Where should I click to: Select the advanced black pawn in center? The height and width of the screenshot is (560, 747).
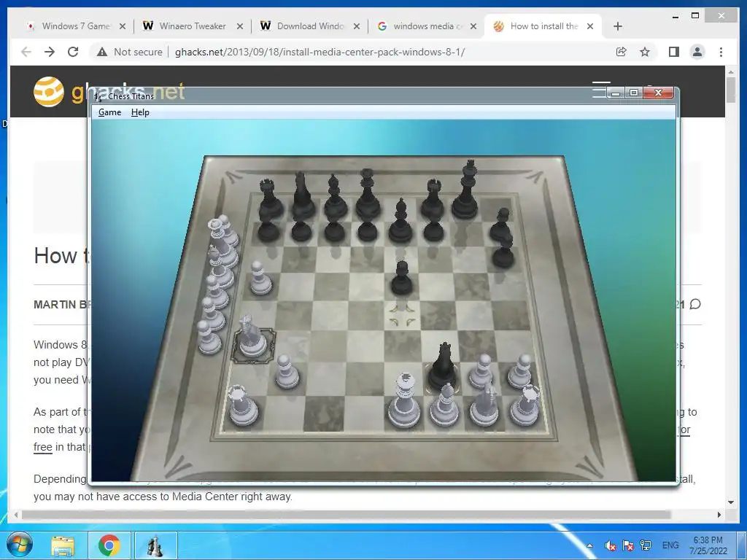point(402,279)
